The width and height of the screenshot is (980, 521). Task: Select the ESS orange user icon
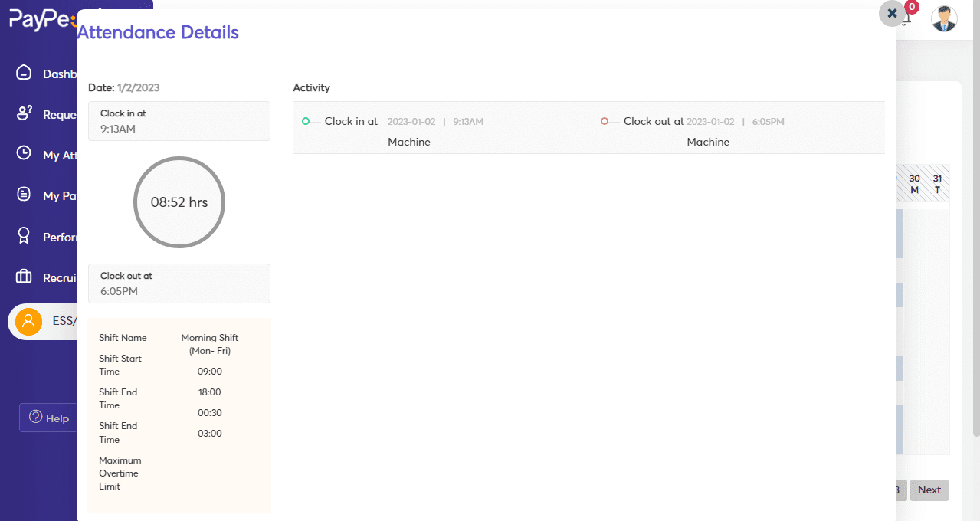(x=28, y=321)
